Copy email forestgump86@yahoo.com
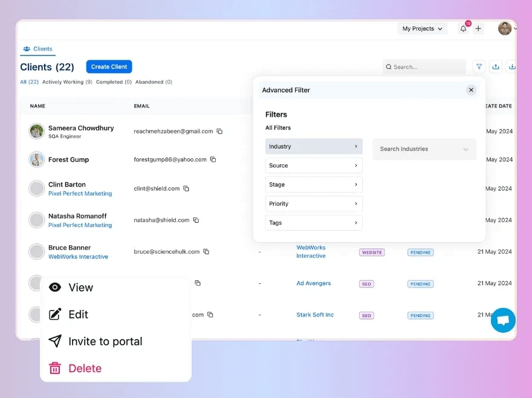 213,159
